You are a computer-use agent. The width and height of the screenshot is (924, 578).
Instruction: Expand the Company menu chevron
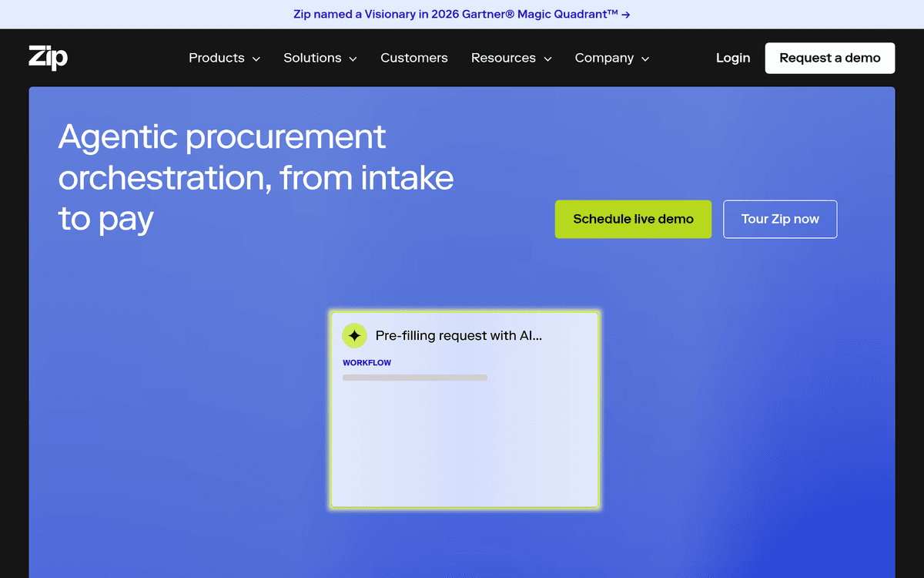coord(645,59)
